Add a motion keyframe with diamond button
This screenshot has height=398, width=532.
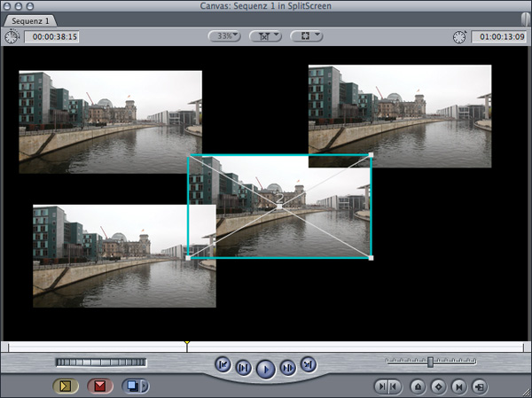(438, 386)
